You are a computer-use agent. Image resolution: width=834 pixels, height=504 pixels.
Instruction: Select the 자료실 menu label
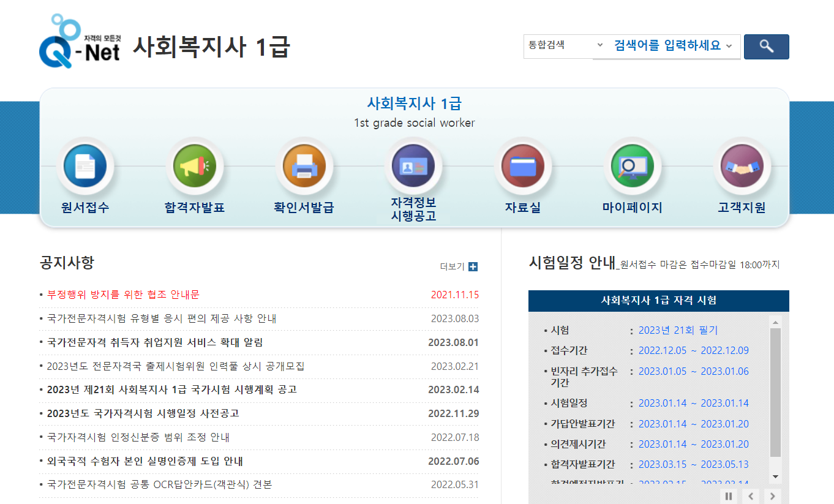(523, 208)
